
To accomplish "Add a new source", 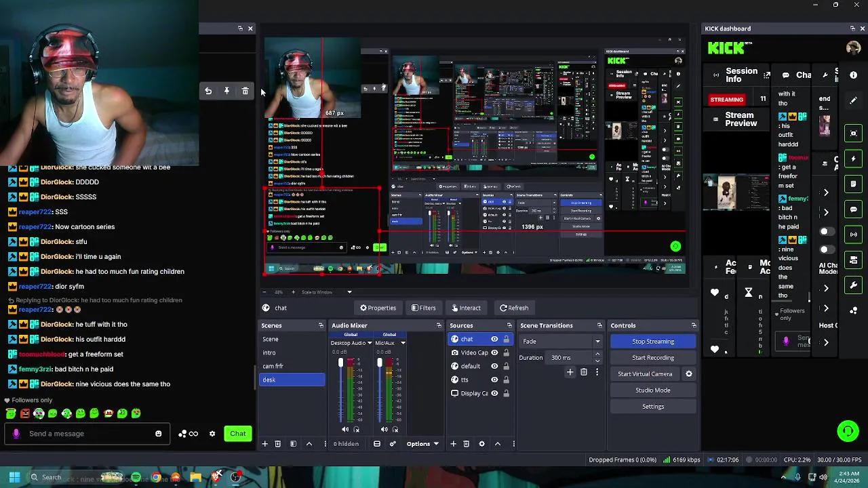I will click(454, 444).
